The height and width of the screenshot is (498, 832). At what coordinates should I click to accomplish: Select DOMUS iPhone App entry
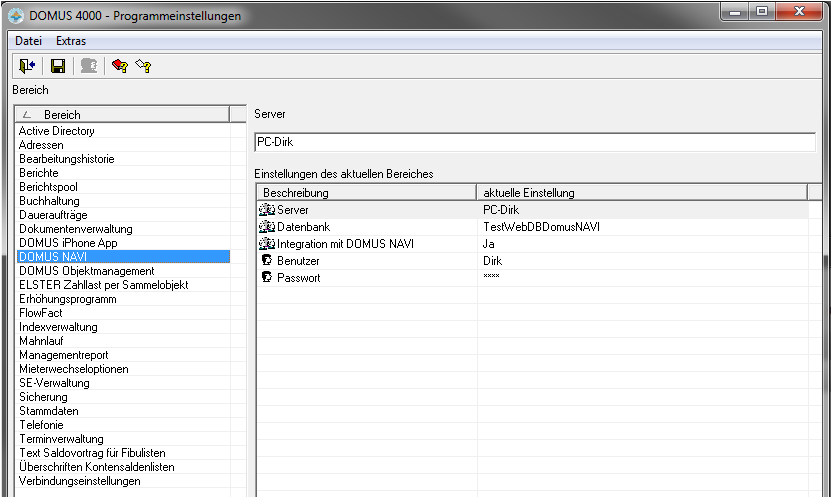(x=124, y=243)
